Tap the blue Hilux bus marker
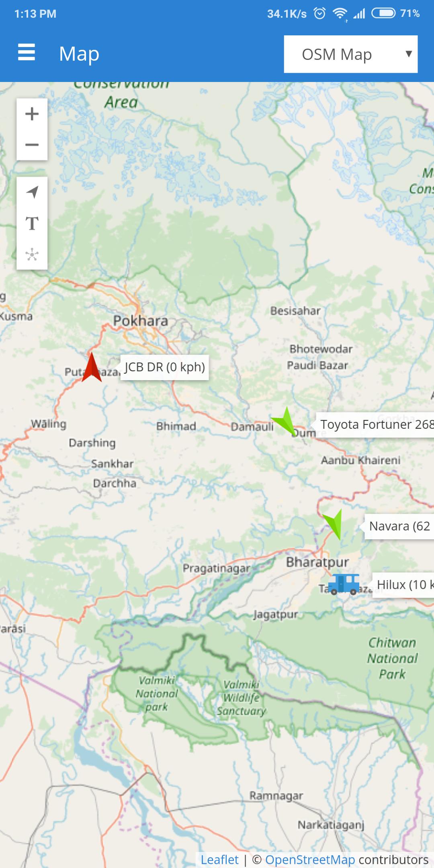This screenshot has height=868, width=434. [344, 584]
